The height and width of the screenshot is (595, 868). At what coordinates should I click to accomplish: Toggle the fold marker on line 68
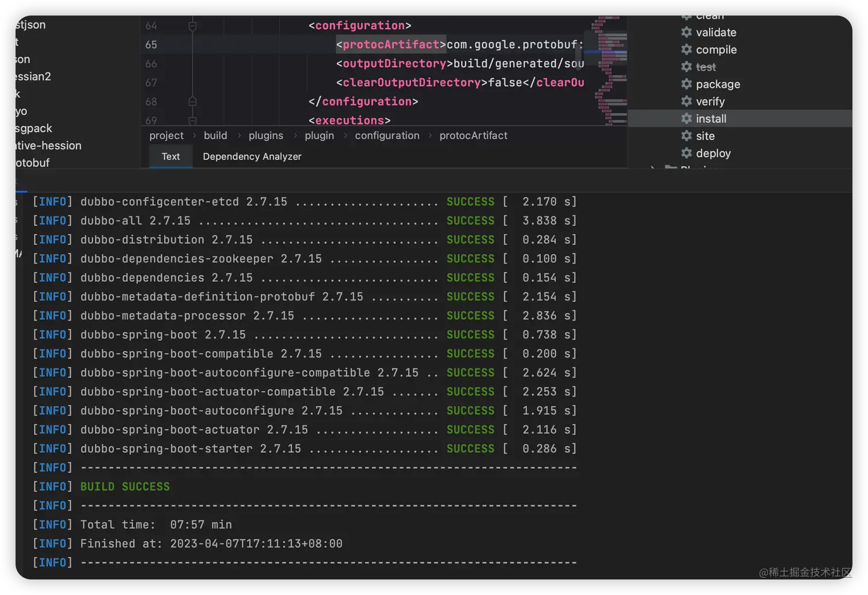pos(192,102)
